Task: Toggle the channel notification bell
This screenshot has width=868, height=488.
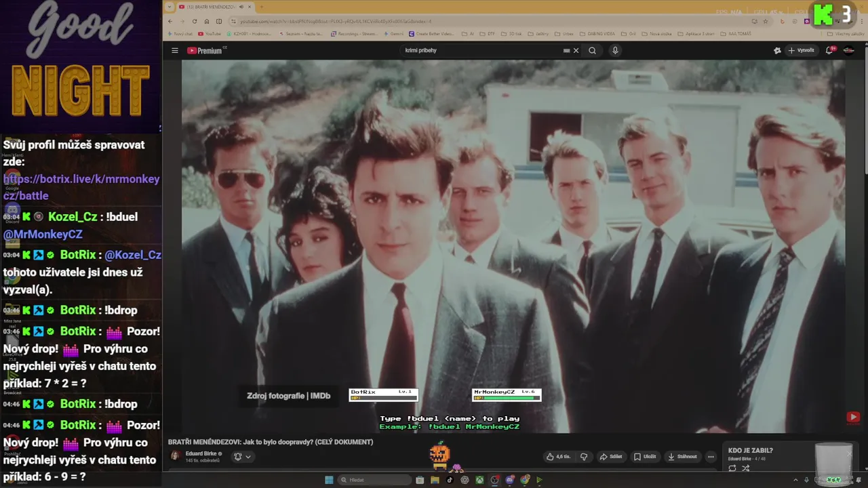Action: tap(242, 456)
